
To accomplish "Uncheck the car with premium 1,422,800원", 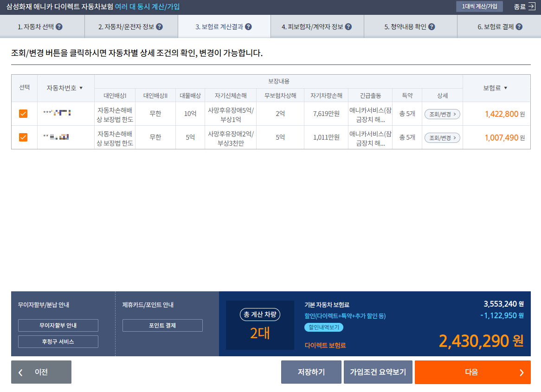I will [23, 114].
